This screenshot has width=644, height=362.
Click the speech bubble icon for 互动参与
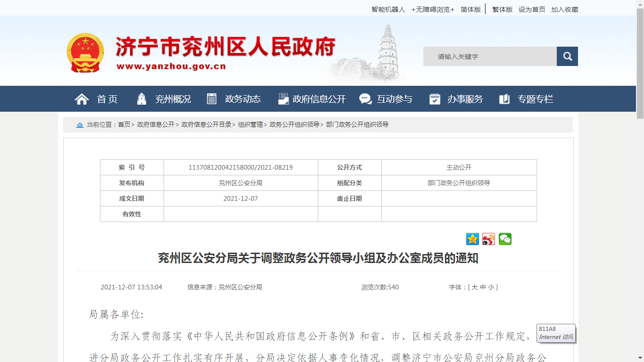coord(365,99)
